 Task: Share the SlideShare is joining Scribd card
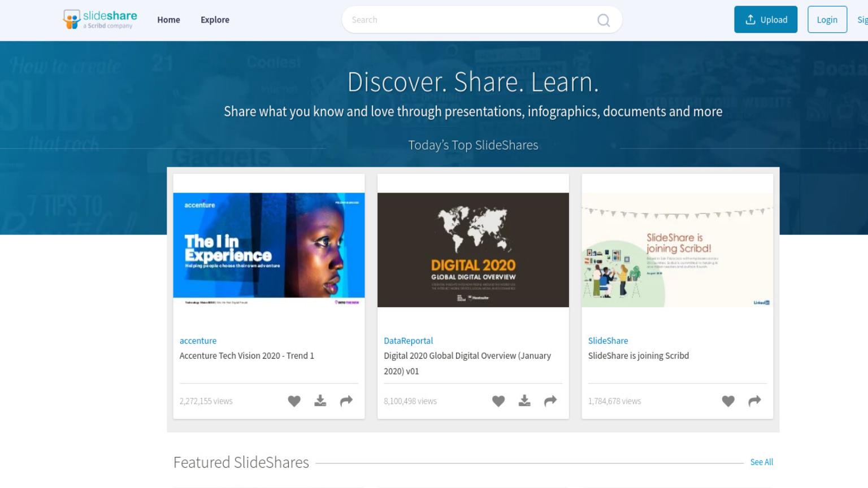point(754,401)
